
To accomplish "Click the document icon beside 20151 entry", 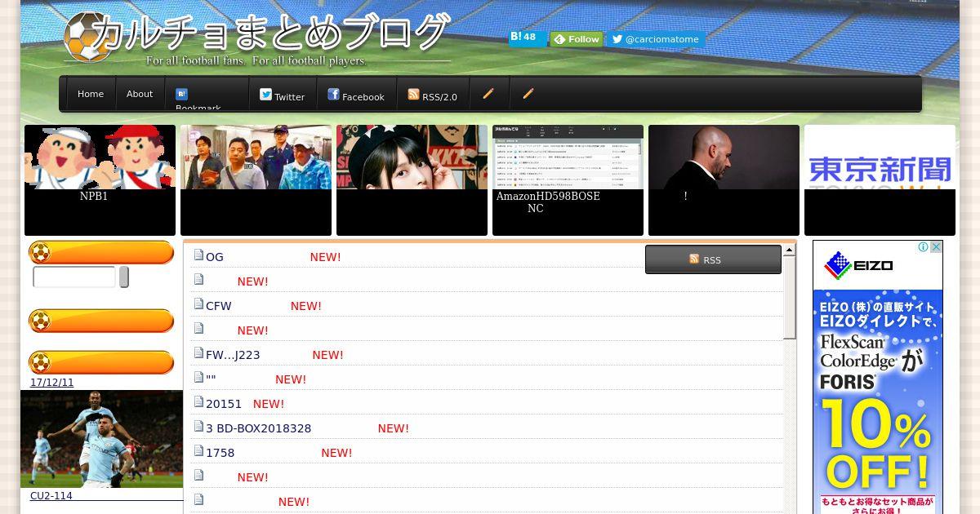I will [198, 402].
